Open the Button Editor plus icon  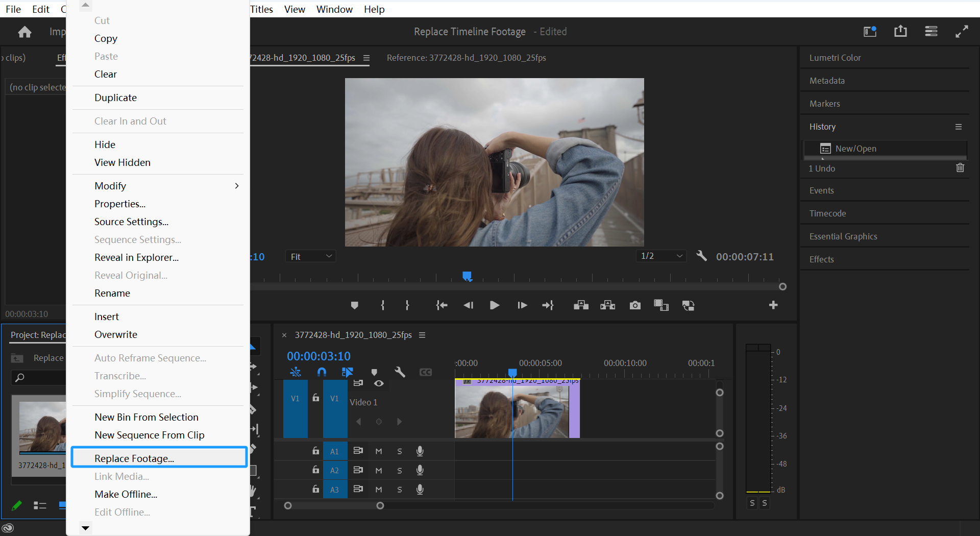[x=773, y=305]
